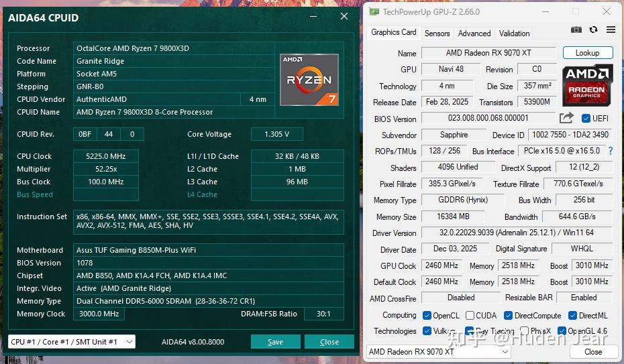Close AIDA64 CPUID with the X button
This screenshot has height=364, width=624.
344,16
